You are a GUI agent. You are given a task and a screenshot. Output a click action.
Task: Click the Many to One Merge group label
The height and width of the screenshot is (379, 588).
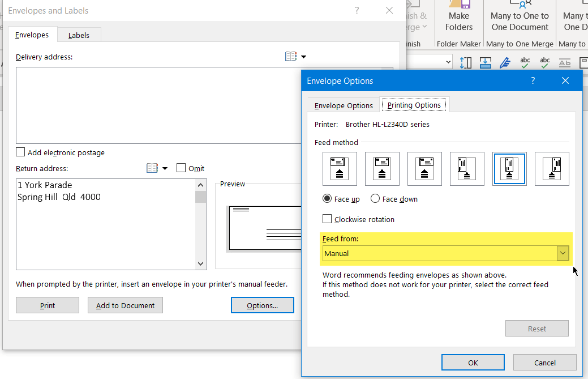pyautogui.click(x=520, y=44)
